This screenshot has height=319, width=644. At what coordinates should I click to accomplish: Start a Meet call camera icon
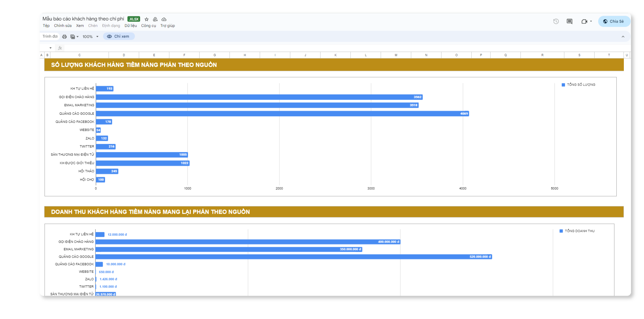pyautogui.click(x=584, y=21)
